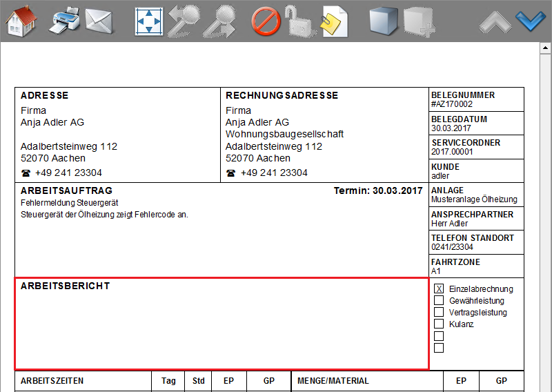Uncheck the Einzelabrechnung checkbox
Image resolution: width=552 pixels, height=392 pixels.
coord(439,289)
